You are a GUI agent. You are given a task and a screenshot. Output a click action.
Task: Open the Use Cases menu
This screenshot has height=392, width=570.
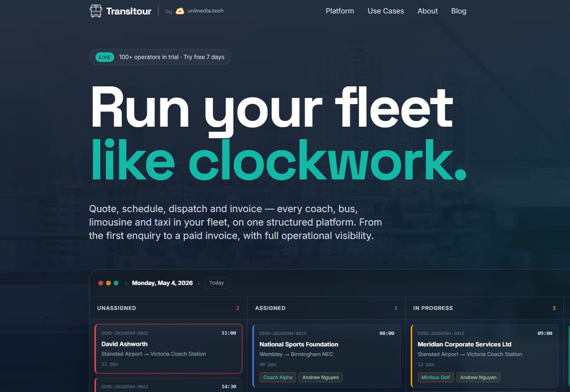pyautogui.click(x=386, y=11)
